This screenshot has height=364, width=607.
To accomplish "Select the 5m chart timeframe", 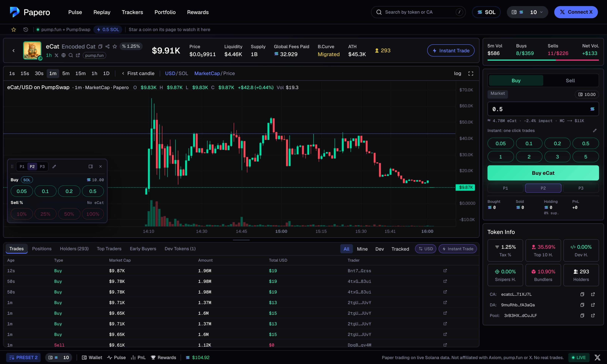I will (66, 73).
